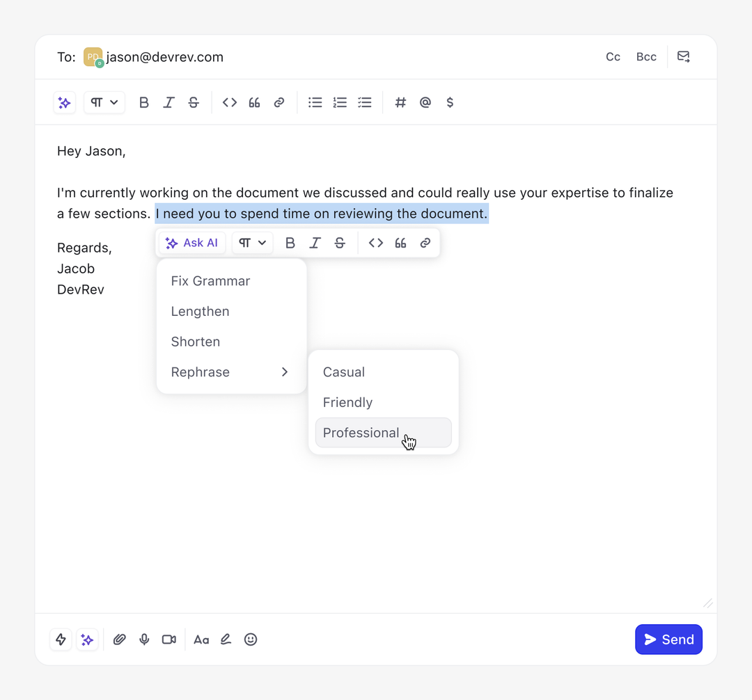Viewport: 752px width, 700px height.
Task: Expand the Rephrase submenu chevron
Action: tap(285, 372)
